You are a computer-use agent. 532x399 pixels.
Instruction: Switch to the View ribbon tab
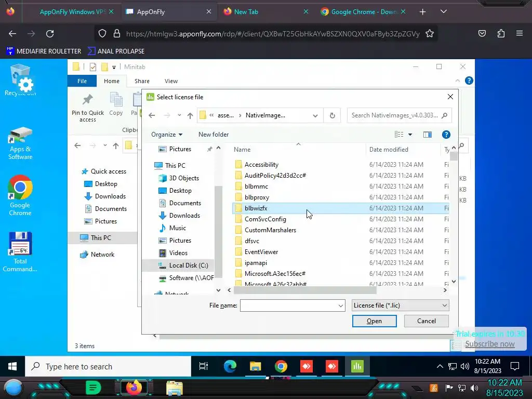click(171, 81)
